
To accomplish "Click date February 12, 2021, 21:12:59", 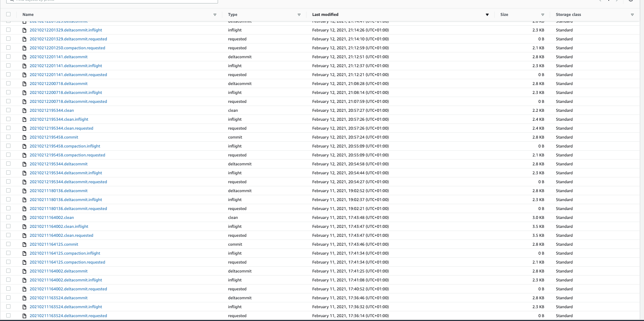I will 350,48.
